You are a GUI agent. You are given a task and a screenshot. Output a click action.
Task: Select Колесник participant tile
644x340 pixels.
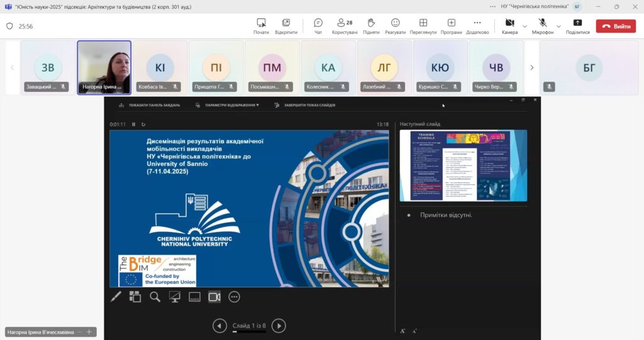coord(328,67)
